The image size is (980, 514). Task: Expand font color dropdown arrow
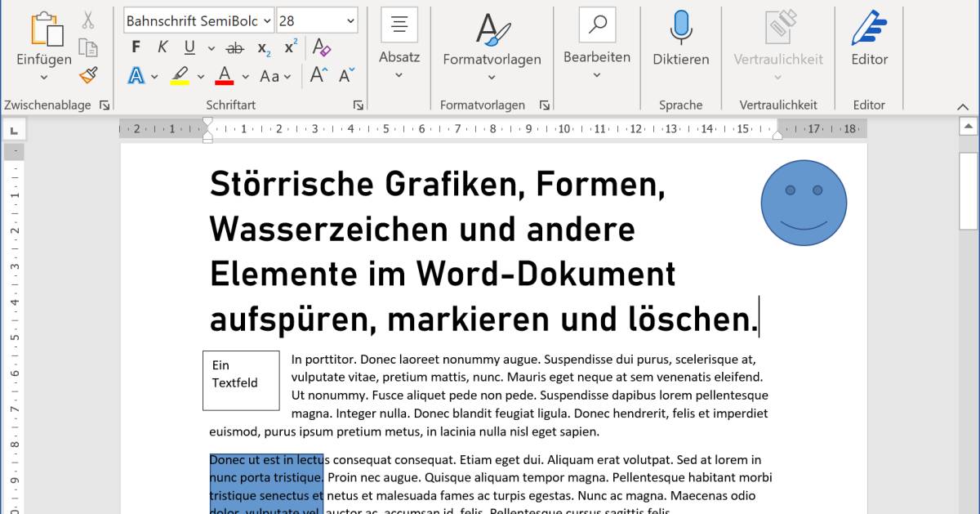coord(245,77)
